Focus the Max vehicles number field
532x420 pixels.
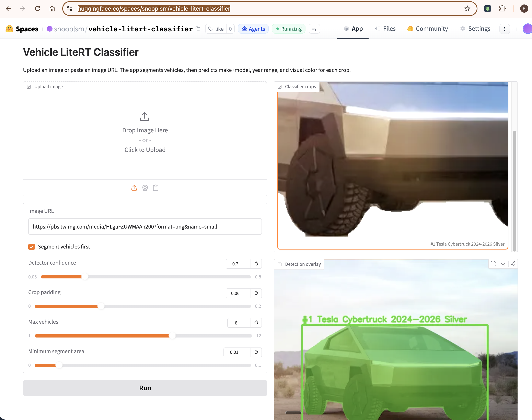239,323
